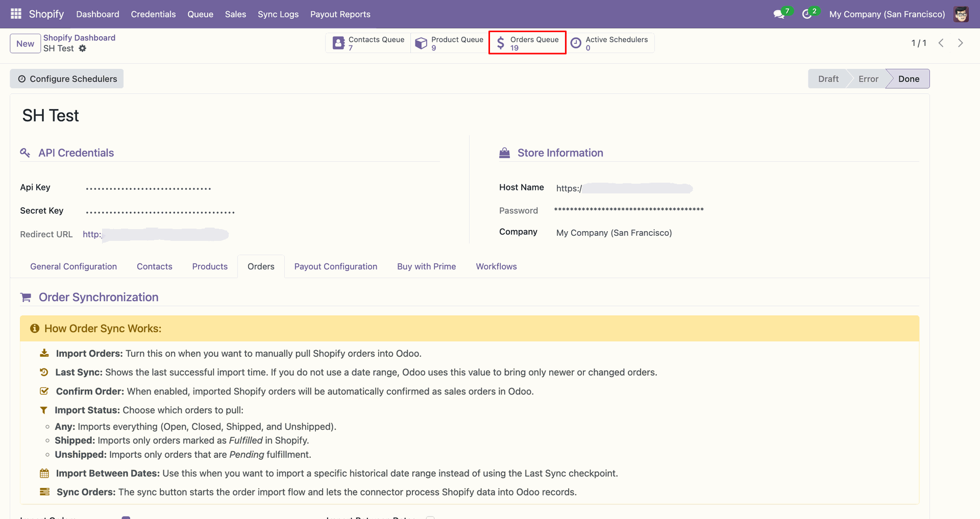Set status to Draft

[828, 79]
